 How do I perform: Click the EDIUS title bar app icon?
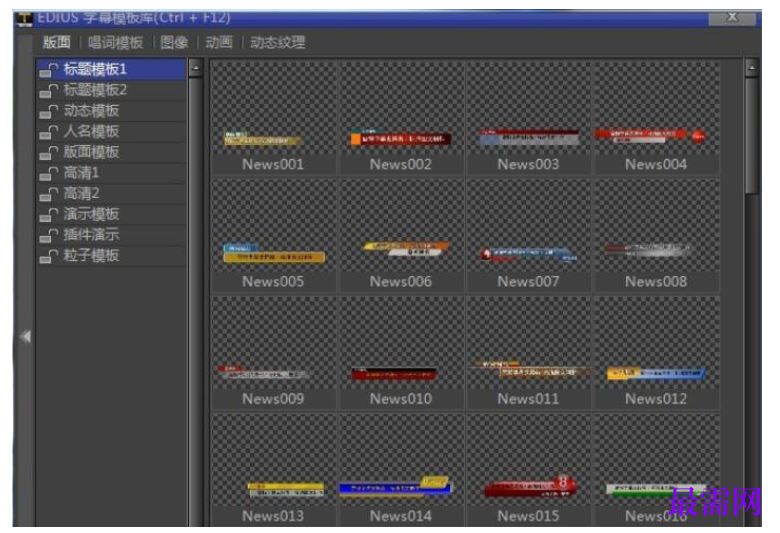(24, 18)
